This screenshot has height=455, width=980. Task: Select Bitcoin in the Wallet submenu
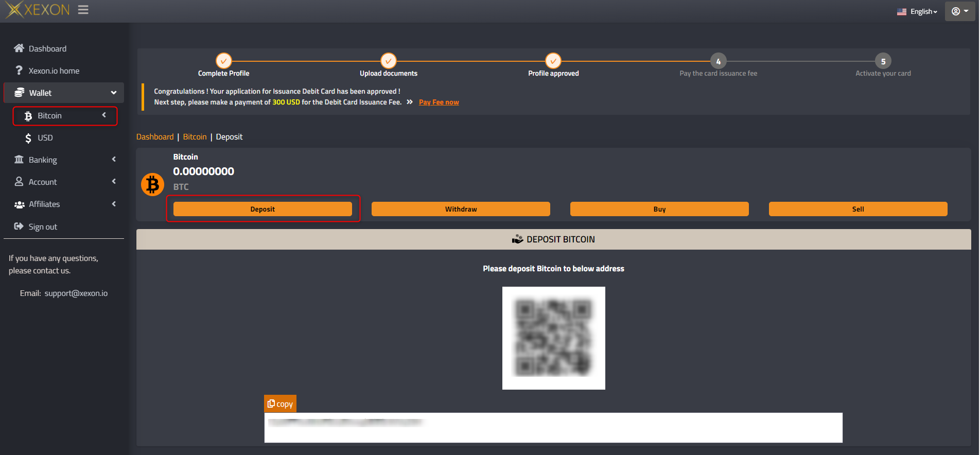click(49, 115)
